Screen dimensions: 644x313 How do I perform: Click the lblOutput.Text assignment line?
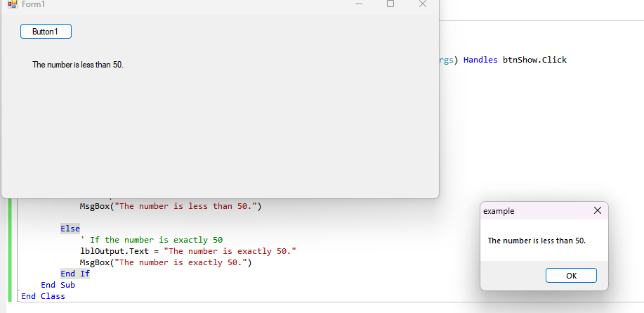point(188,251)
